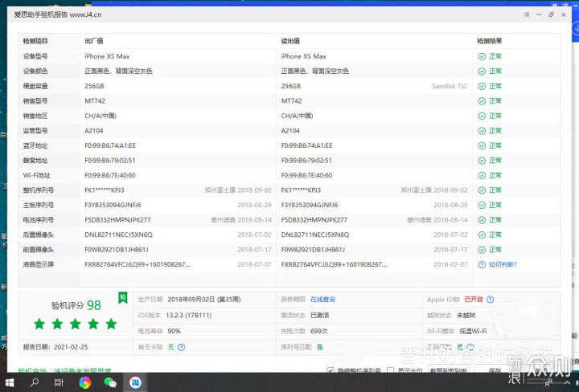The height and width of the screenshot is (392, 579).
Task: Click the red 已开启 Apple ID lock status
Action: point(474,300)
